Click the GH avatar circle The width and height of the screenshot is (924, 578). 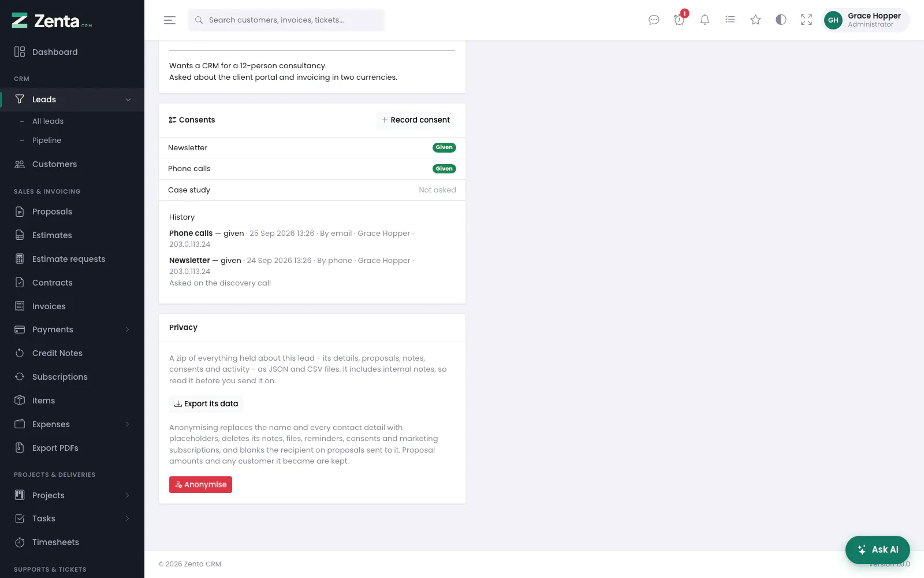(833, 20)
